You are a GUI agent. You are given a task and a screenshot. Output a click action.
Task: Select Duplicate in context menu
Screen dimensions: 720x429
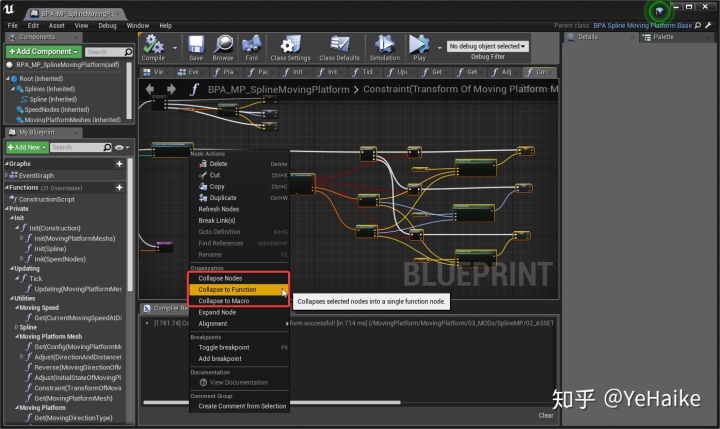pos(239,198)
